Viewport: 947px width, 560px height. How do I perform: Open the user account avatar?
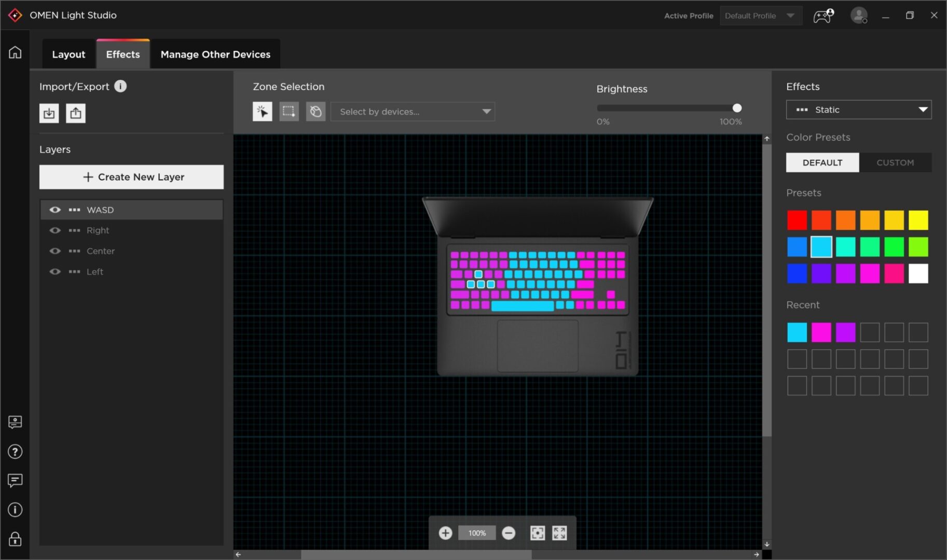tap(859, 15)
